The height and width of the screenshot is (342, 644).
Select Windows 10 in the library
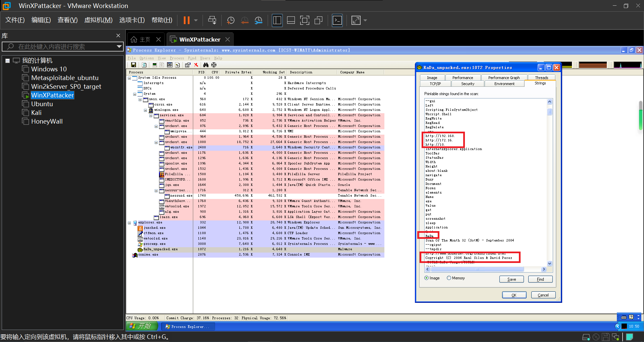click(49, 69)
